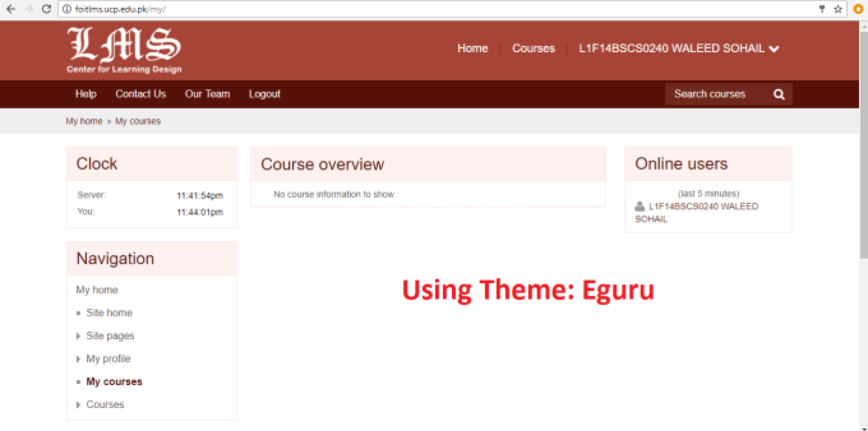Bookmark page with star icon

[838, 9]
